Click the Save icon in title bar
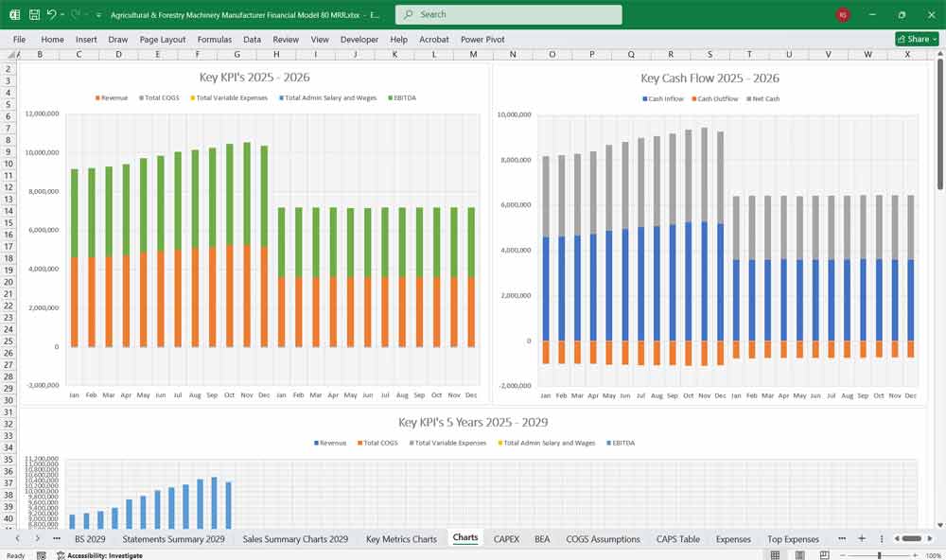Viewport: 946px width, 560px height. pos(34,15)
